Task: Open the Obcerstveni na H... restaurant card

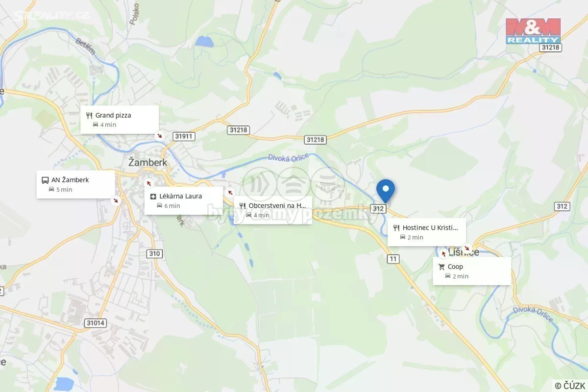Action: [273, 210]
